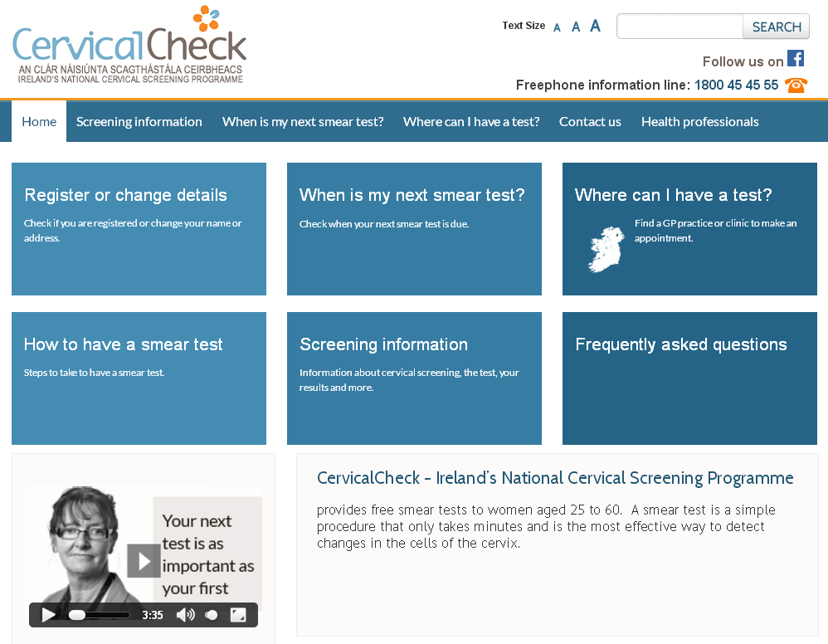Open the Home tab

39,121
